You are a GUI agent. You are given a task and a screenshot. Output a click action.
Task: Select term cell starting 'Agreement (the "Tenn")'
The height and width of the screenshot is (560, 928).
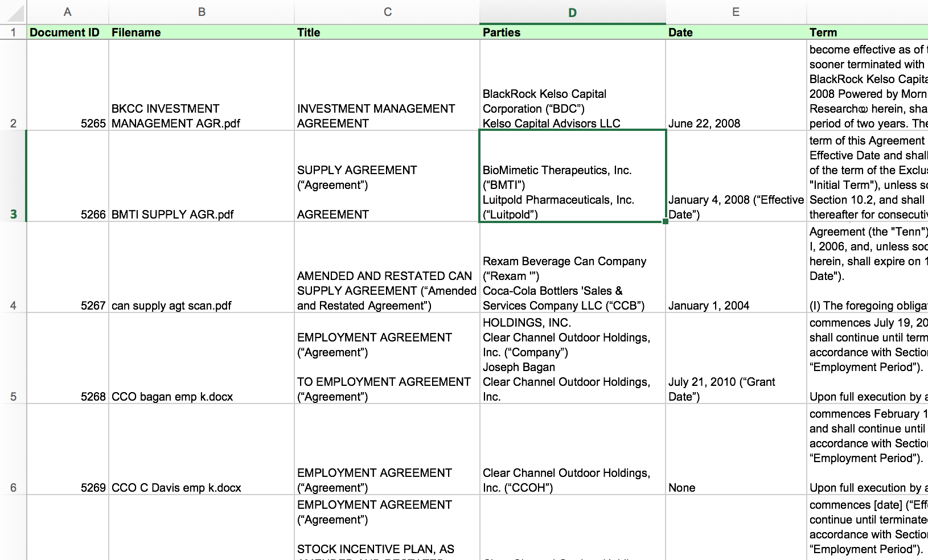click(x=868, y=267)
